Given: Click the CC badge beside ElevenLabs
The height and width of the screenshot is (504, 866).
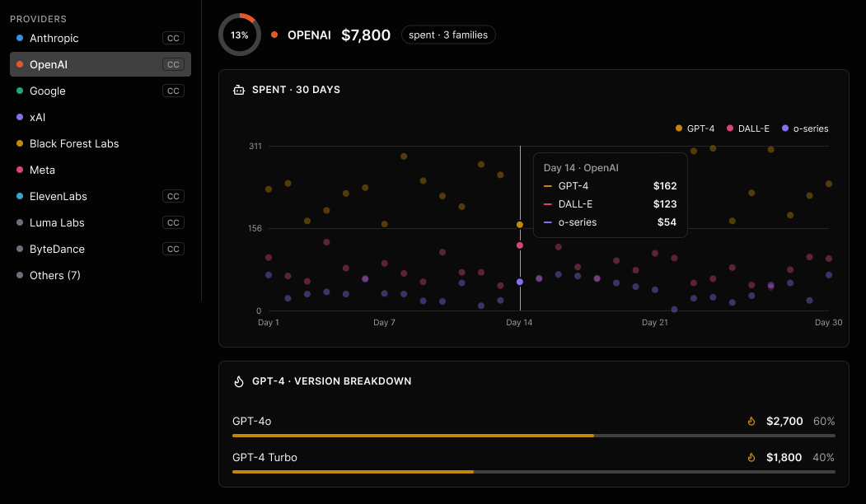Looking at the screenshot, I should coord(173,197).
